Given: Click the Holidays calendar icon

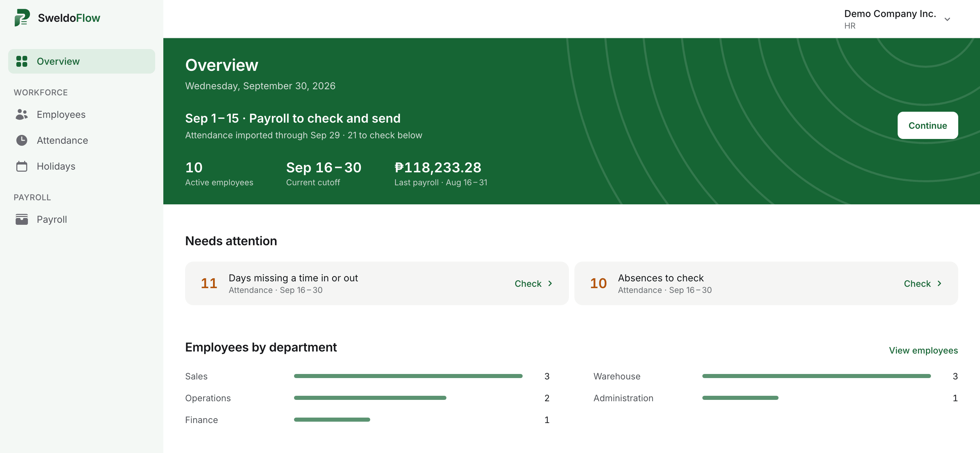Looking at the screenshot, I should [22, 166].
